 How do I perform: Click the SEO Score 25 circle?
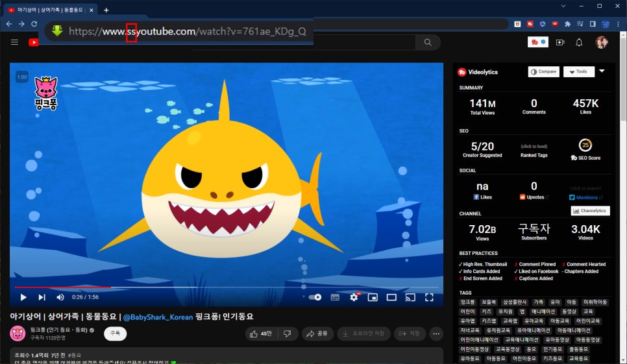tap(585, 145)
